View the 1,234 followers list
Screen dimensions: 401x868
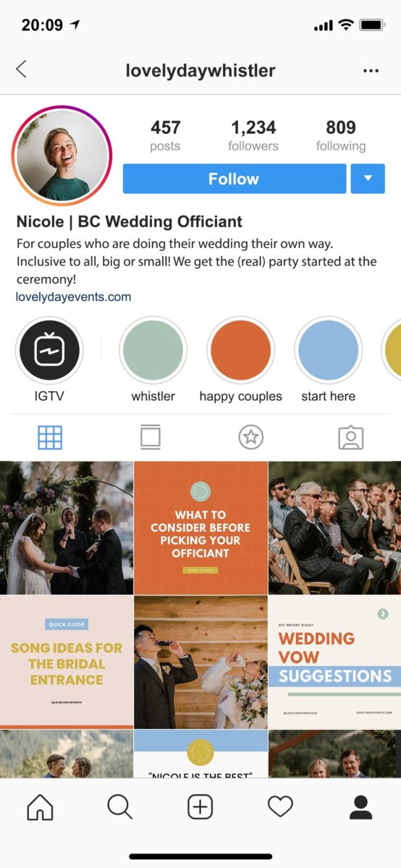(253, 136)
